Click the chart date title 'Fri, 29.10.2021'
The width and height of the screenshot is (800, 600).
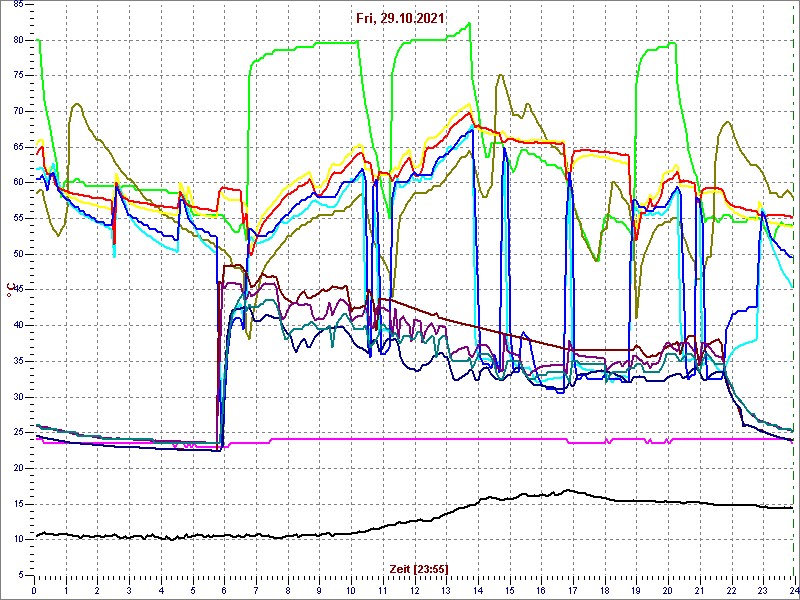pos(402,18)
